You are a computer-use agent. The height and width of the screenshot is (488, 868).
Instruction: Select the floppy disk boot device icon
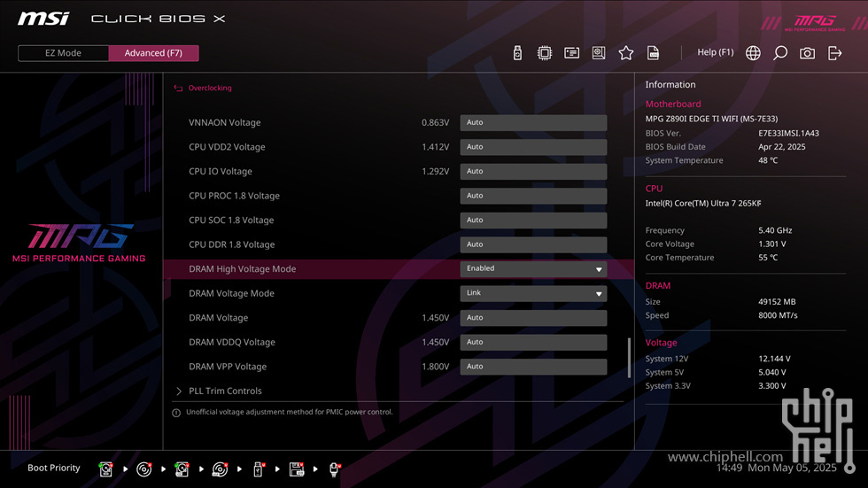pos(296,469)
